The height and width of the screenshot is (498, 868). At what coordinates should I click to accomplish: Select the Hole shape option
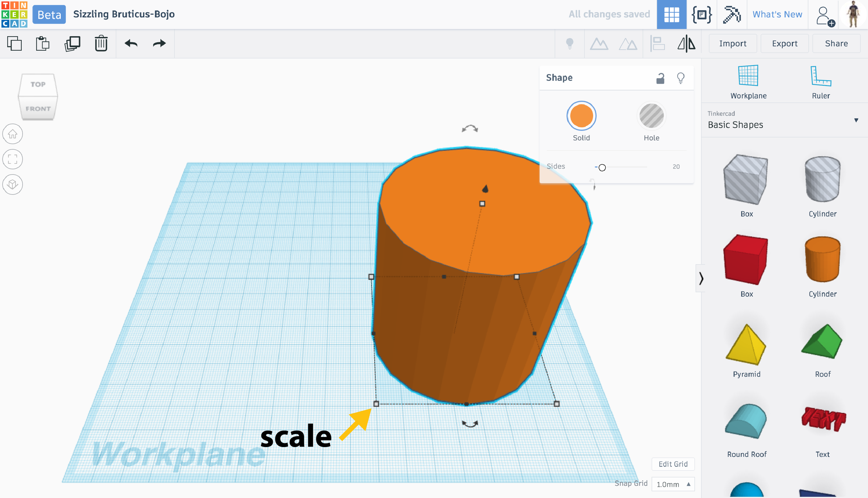pyautogui.click(x=651, y=116)
